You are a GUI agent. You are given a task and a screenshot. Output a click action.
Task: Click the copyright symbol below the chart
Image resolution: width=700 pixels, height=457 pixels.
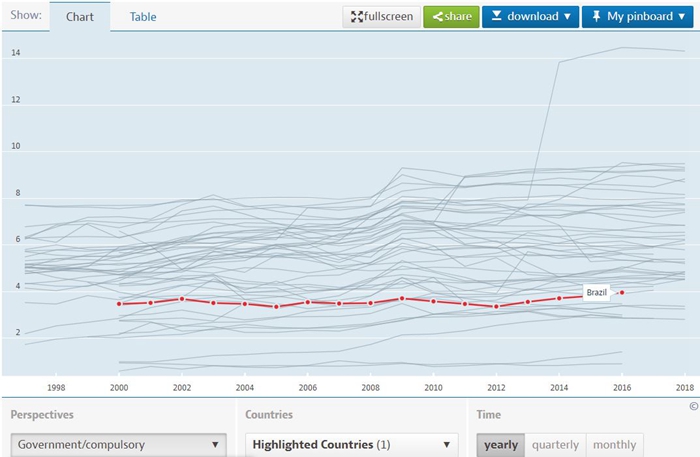pyautogui.click(x=693, y=406)
